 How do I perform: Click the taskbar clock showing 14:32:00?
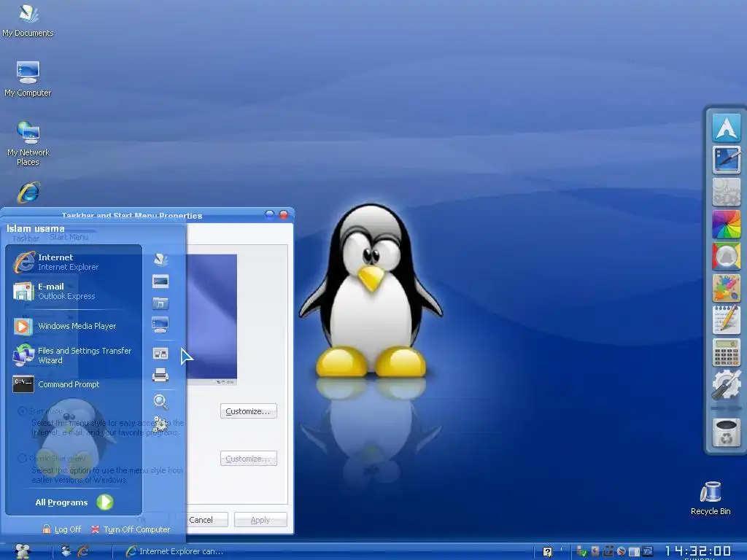pos(698,551)
